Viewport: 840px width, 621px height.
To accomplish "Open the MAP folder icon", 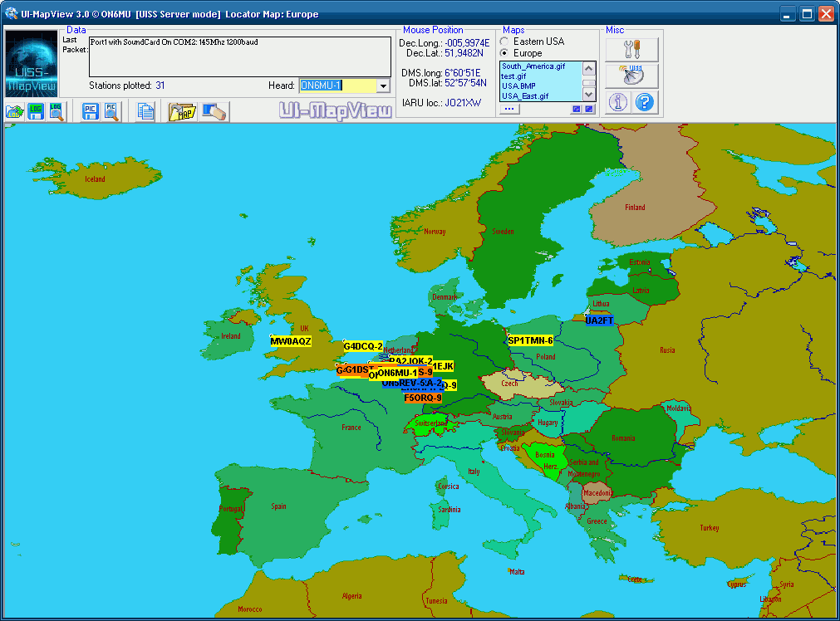I will pyautogui.click(x=181, y=112).
